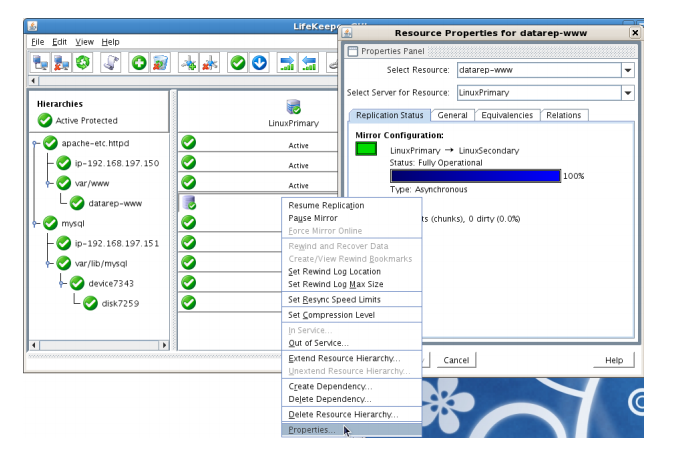Open the File menu
The image size is (677, 458).
pos(38,42)
